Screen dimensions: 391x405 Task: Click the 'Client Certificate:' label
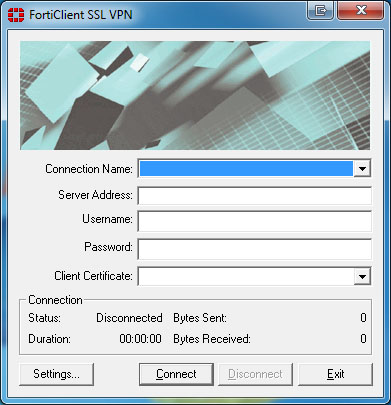click(x=93, y=276)
